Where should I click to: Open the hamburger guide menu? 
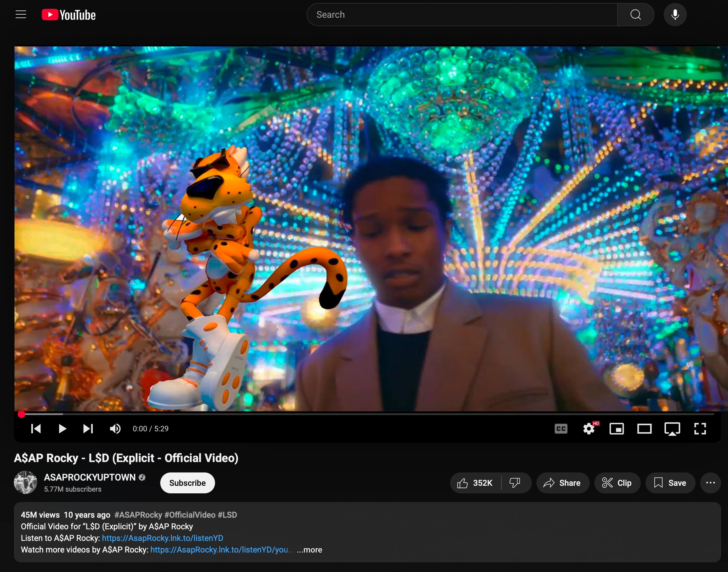coord(21,14)
